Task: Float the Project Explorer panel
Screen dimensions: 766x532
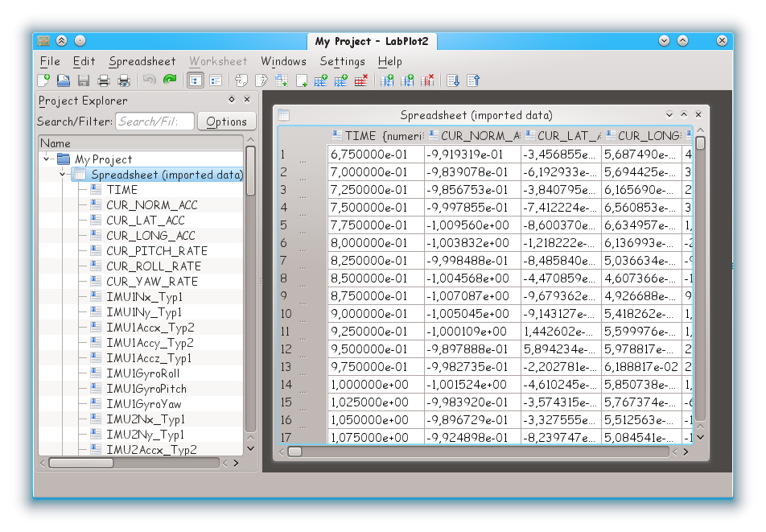Action: 232,100
